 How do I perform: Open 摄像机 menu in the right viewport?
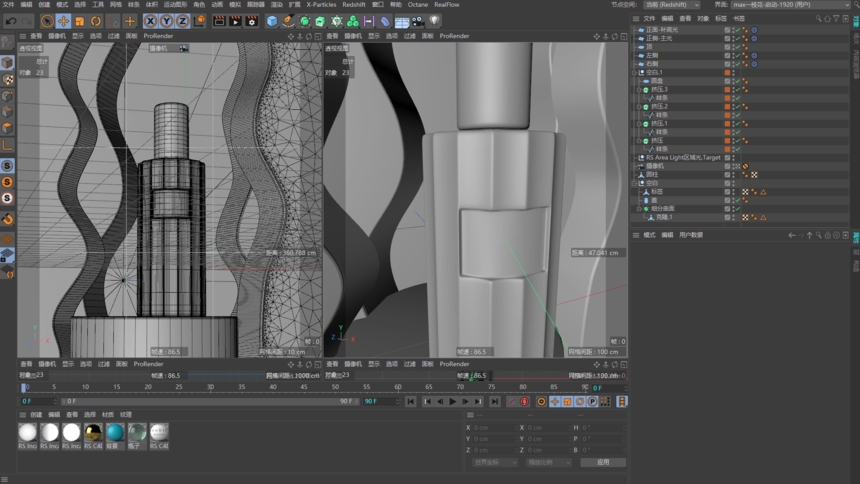(x=353, y=36)
